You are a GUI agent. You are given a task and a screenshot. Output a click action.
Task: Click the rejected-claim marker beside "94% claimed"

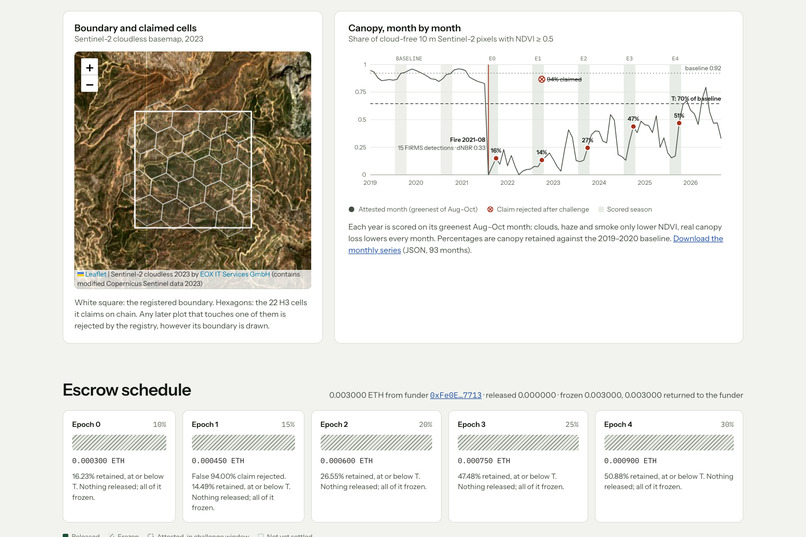coord(541,79)
